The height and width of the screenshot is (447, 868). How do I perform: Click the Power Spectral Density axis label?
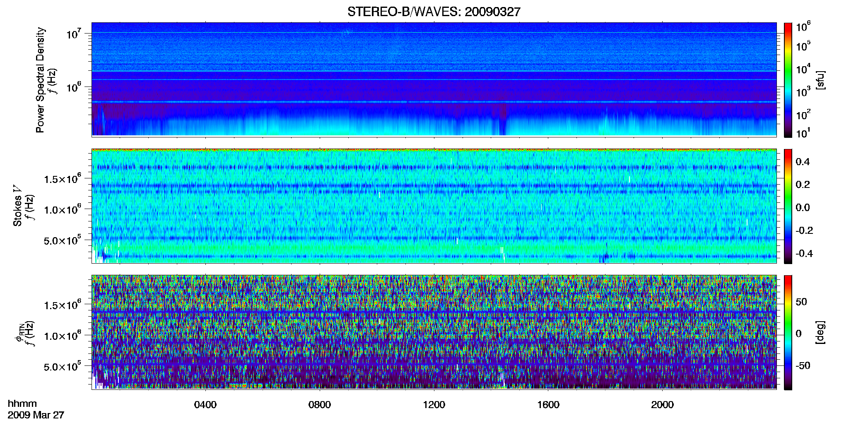[x=40, y=80]
